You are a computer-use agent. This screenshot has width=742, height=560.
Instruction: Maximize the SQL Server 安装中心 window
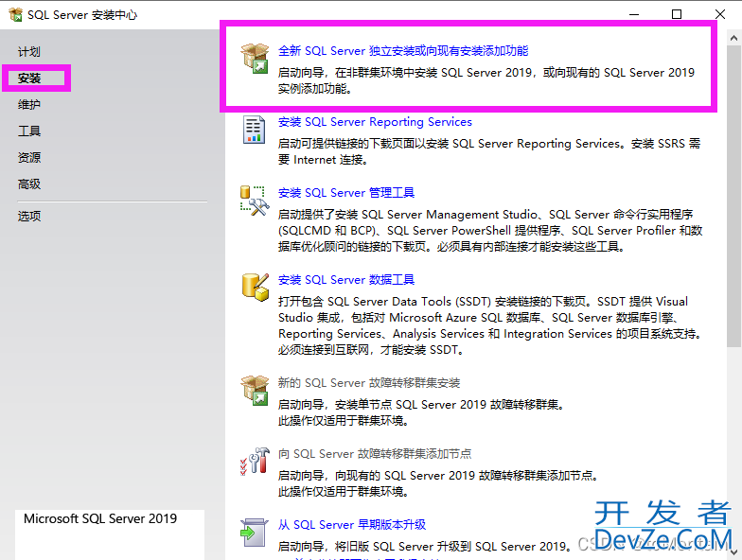677,14
